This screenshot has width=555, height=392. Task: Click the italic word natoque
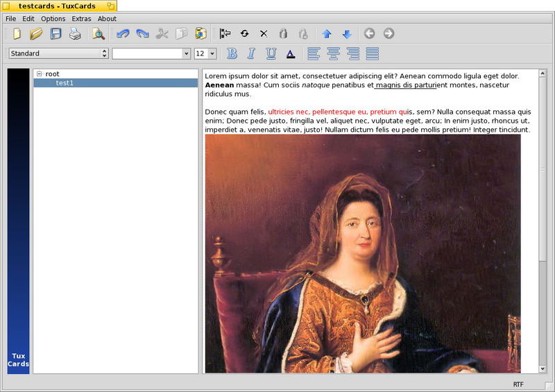[316, 85]
